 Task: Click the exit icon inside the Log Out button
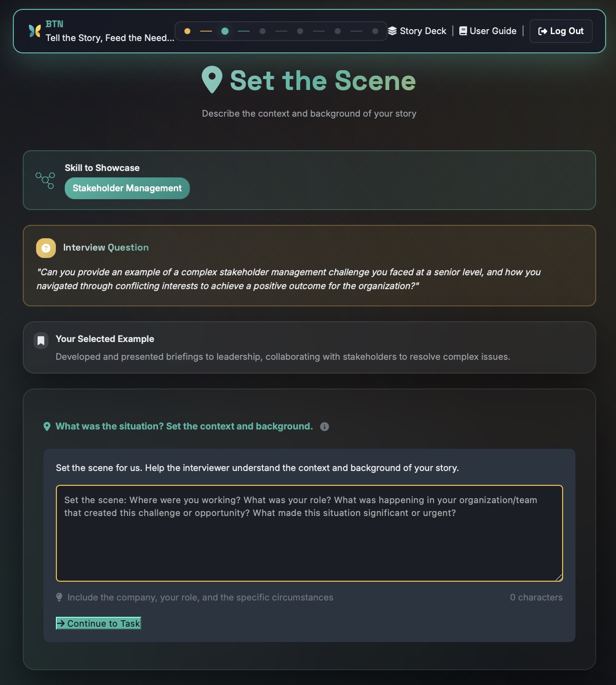[541, 31]
